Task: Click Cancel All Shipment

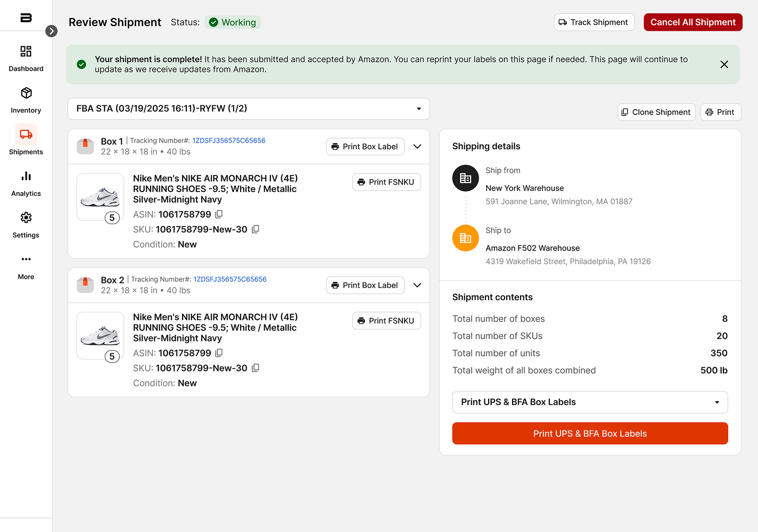Action: [693, 22]
